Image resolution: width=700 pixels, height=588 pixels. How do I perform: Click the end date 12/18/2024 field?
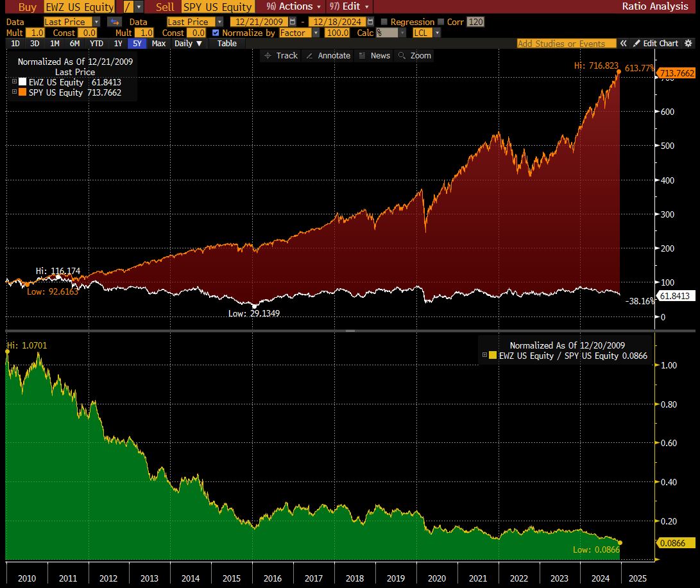[x=337, y=22]
